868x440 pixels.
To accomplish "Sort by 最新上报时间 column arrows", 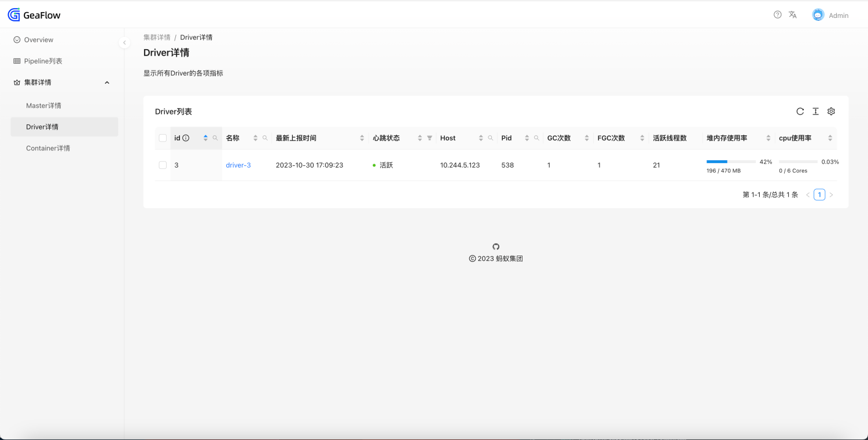I will (362, 138).
